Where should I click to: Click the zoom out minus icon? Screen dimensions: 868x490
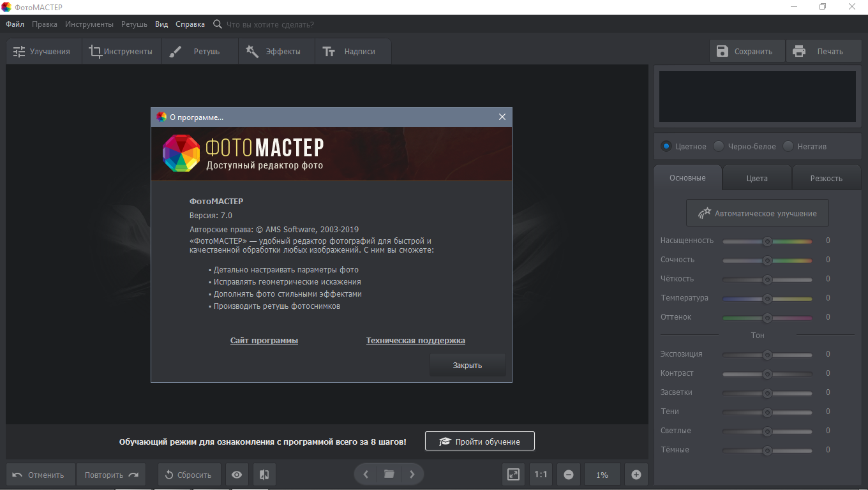(x=569, y=475)
